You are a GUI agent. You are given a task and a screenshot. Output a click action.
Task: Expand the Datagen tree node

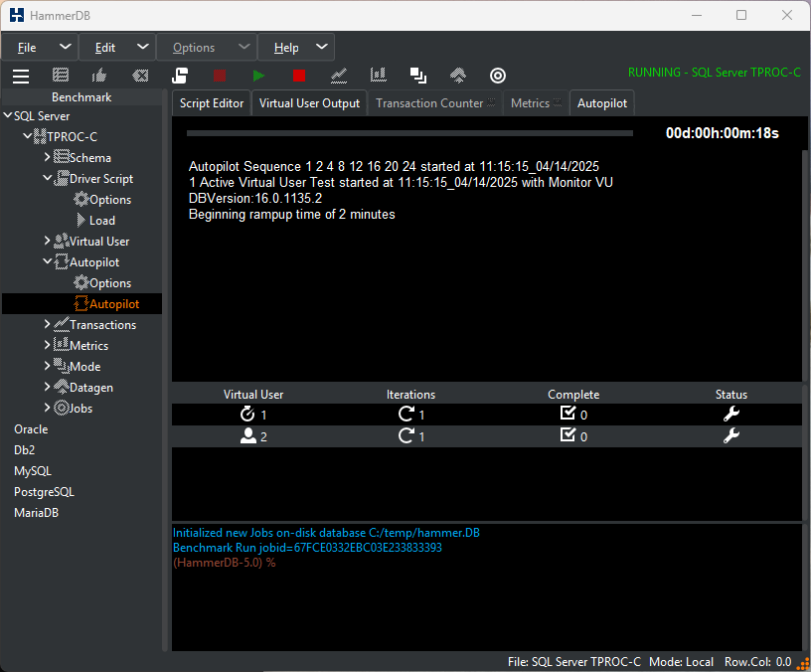click(x=47, y=387)
